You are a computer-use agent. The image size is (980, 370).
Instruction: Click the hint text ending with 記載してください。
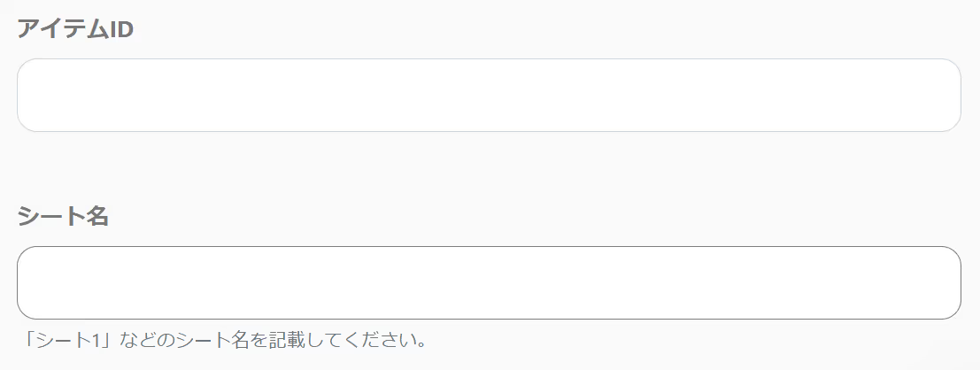(x=223, y=340)
